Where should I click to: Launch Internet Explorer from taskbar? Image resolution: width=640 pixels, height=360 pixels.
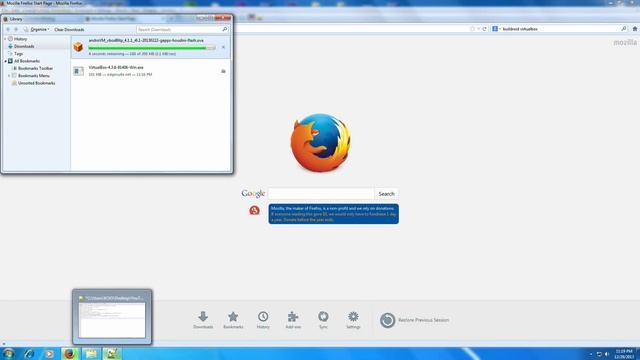point(29,353)
